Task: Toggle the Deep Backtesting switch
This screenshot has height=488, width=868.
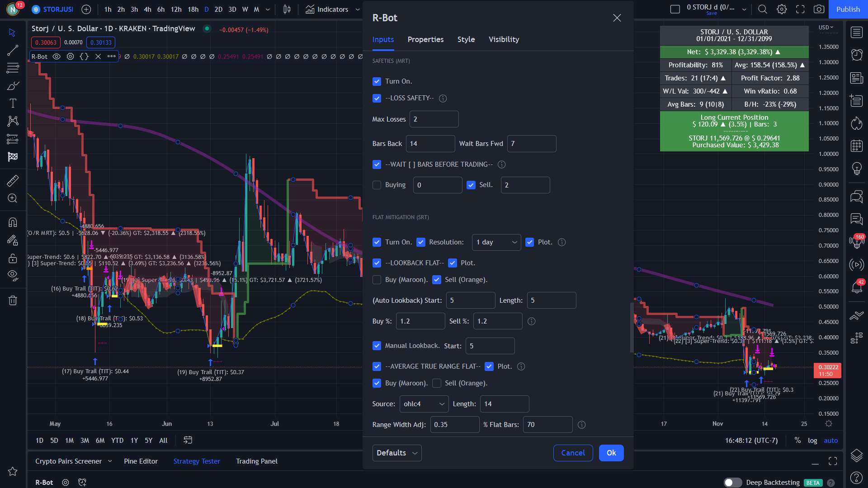Action: tap(732, 483)
